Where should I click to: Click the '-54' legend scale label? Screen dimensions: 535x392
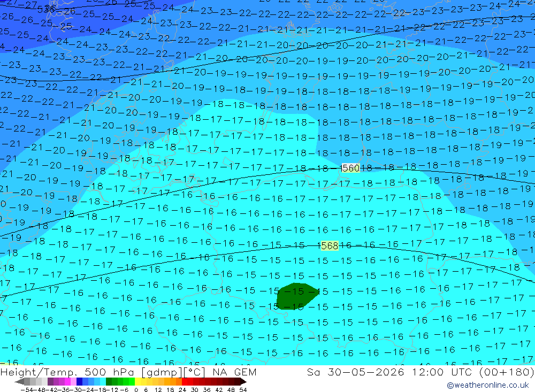pyautogui.click(x=27, y=390)
